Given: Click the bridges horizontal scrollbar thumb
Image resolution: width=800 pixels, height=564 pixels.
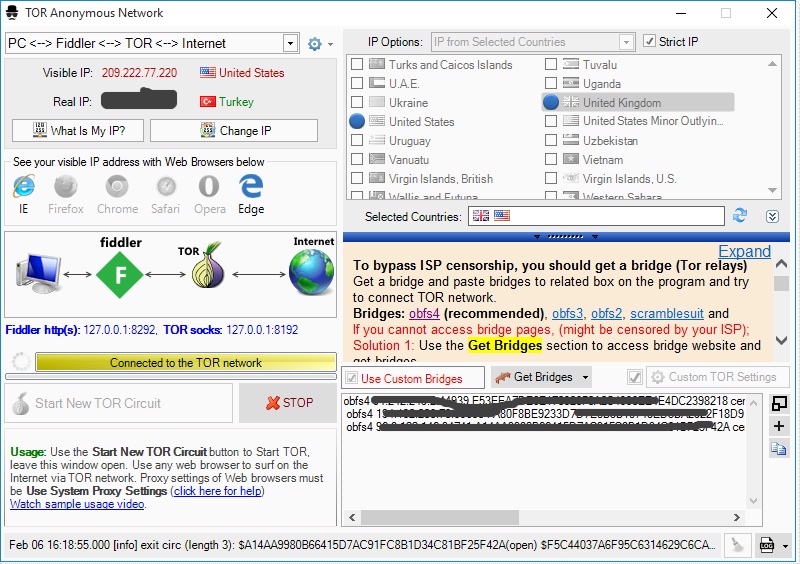Looking at the screenshot, I should click(x=440, y=517).
